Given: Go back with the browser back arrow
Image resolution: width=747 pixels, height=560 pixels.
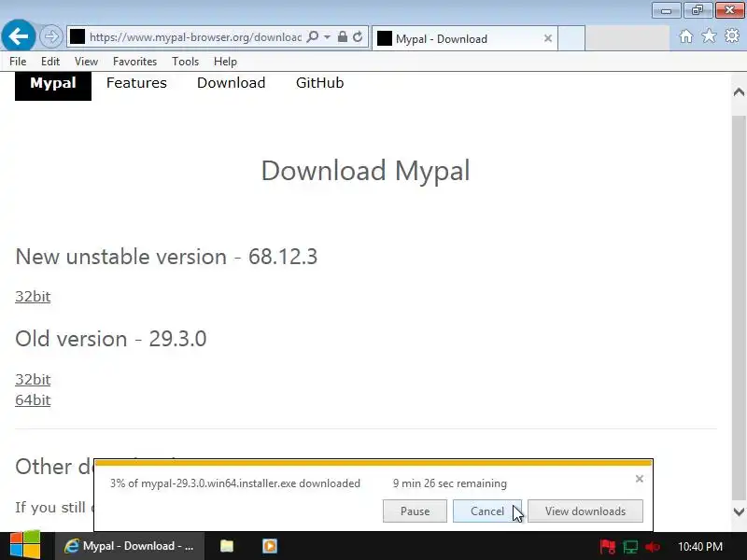Looking at the screenshot, I should (19, 36).
